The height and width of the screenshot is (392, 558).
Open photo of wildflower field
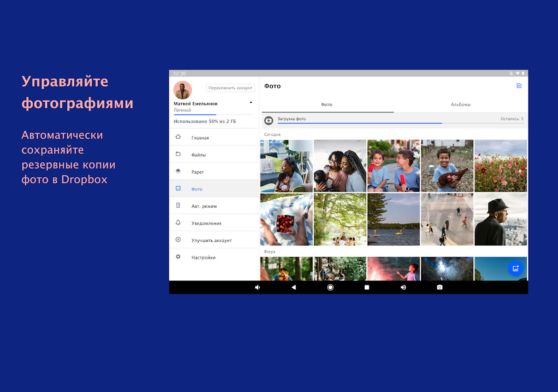coord(500,166)
